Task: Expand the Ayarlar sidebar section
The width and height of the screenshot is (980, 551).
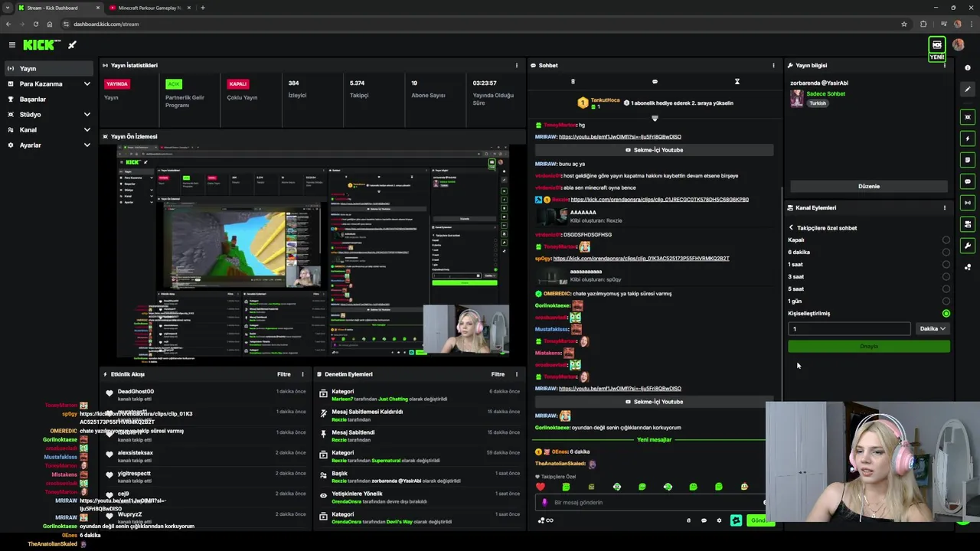Action: click(x=49, y=145)
